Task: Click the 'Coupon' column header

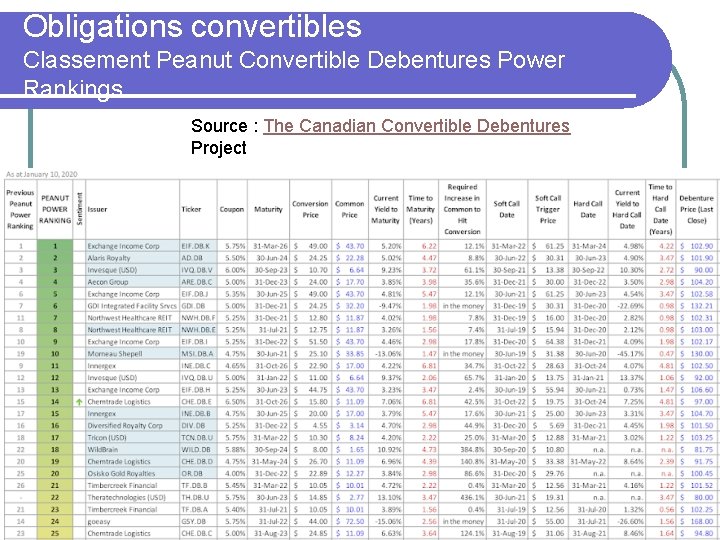Action: [x=232, y=209]
